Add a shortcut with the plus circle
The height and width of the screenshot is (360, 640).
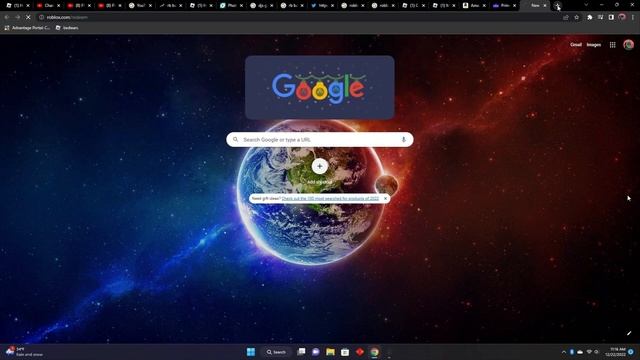click(x=320, y=167)
